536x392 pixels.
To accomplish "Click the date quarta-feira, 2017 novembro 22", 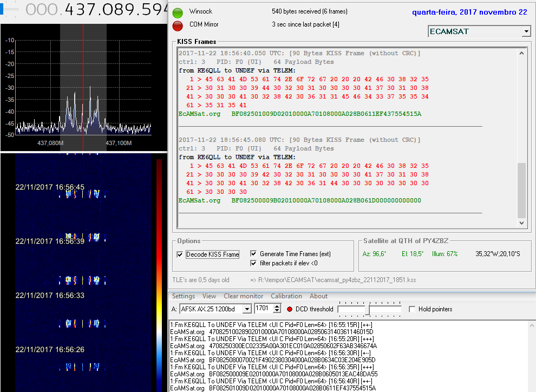I will pyautogui.click(x=469, y=12).
